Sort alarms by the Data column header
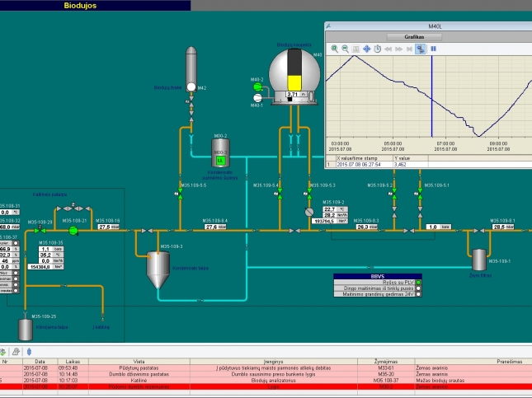Viewport: 532px width, 398px height. coord(40,362)
